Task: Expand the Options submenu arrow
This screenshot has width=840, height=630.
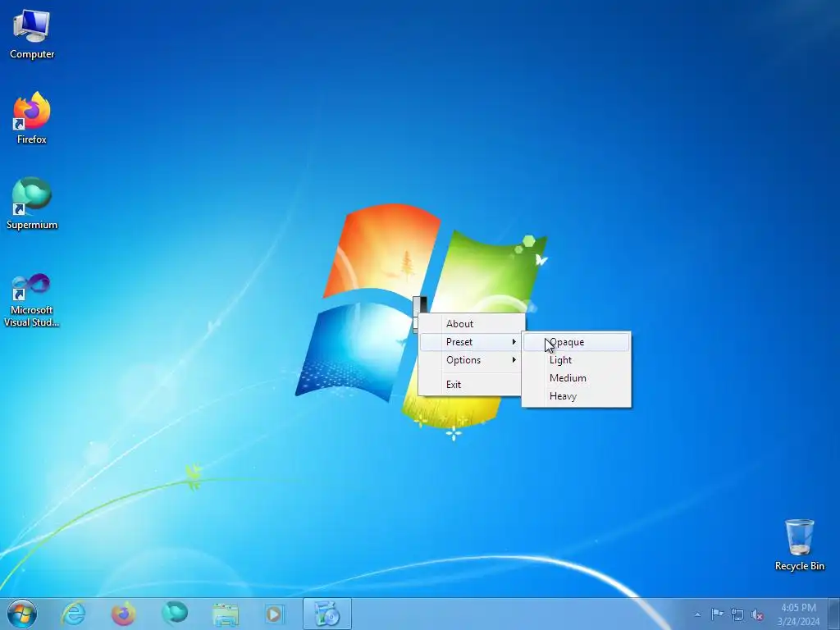Action: (x=514, y=360)
